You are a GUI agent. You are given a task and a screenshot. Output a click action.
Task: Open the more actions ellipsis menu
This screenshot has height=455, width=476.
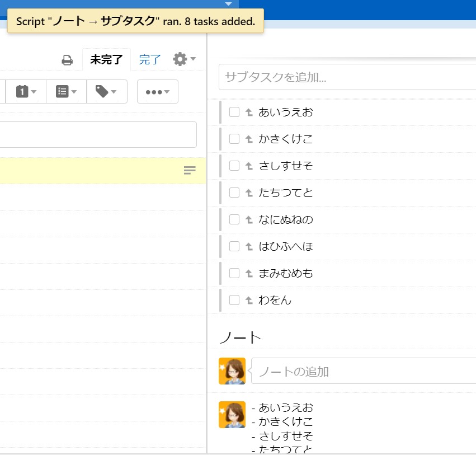coord(157,92)
